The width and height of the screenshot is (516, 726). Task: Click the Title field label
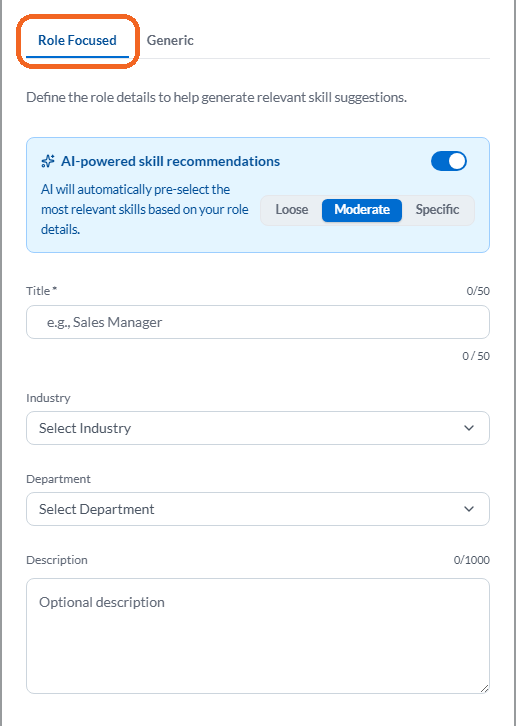point(41,291)
